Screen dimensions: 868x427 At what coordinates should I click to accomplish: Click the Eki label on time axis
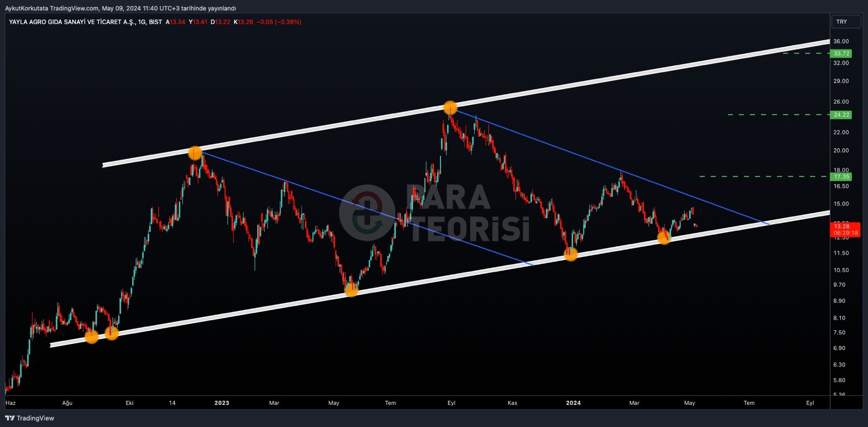130,403
